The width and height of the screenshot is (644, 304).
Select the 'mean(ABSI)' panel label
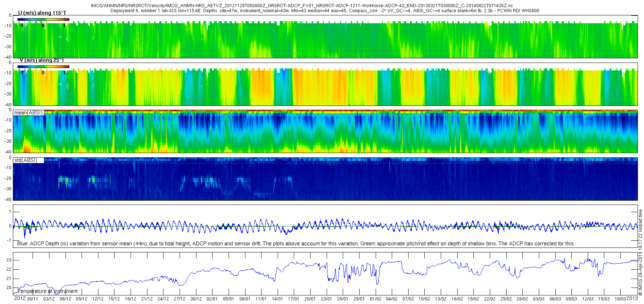(x=28, y=113)
